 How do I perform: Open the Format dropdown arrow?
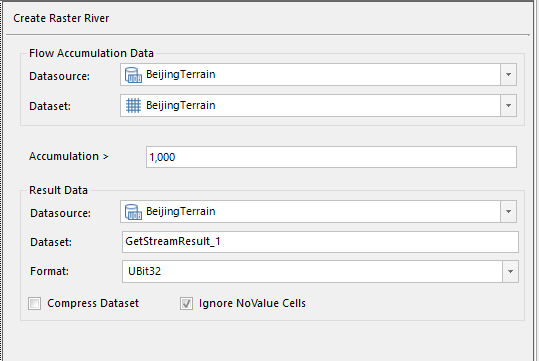(x=510, y=272)
